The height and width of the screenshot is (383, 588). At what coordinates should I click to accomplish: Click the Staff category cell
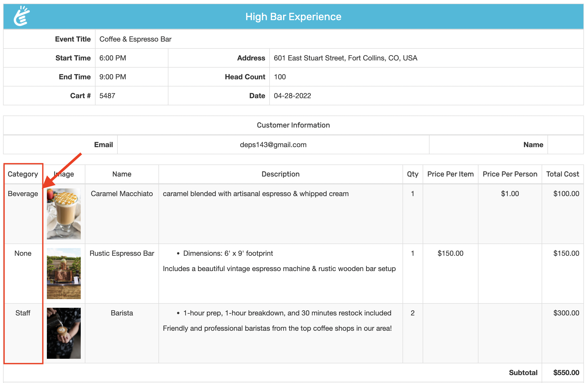click(23, 313)
